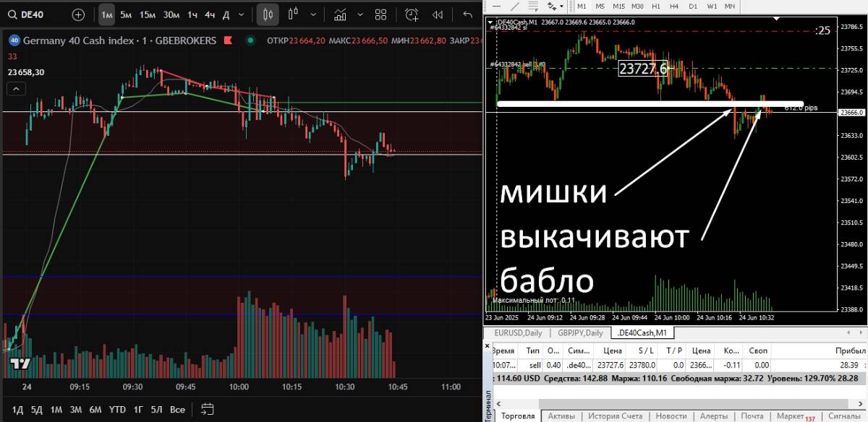Select the 6М date range
This screenshot has width=868, height=422.
95,409
